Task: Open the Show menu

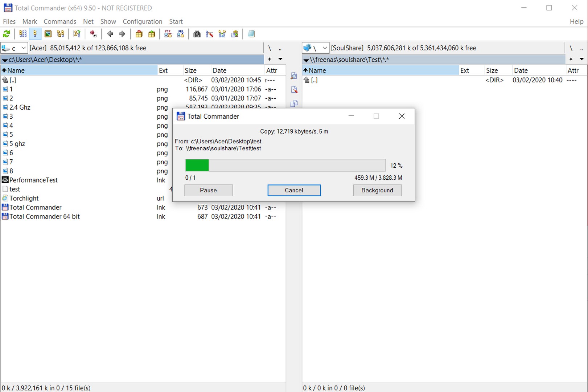Action: [108, 21]
